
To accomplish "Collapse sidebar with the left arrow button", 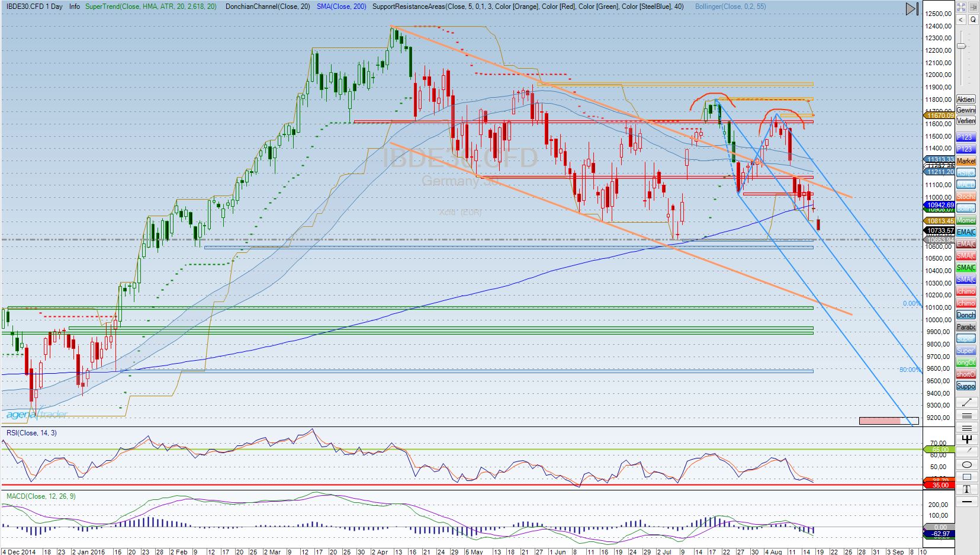I will [x=960, y=20].
